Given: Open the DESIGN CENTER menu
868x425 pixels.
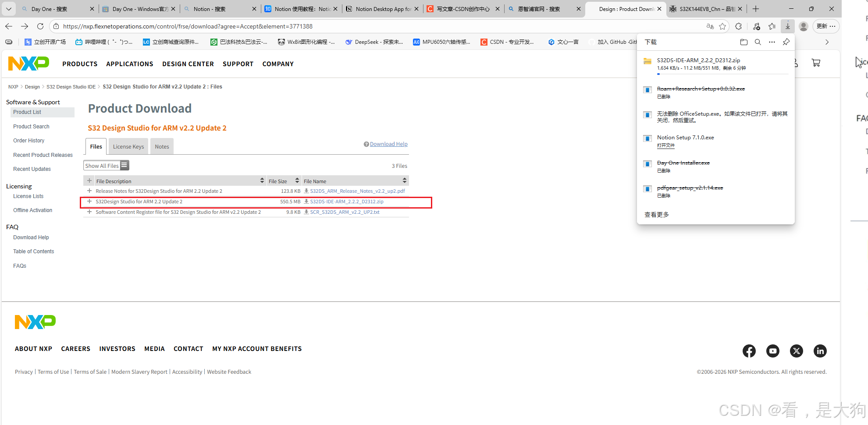Looking at the screenshot, I should (x=188, y=64).
